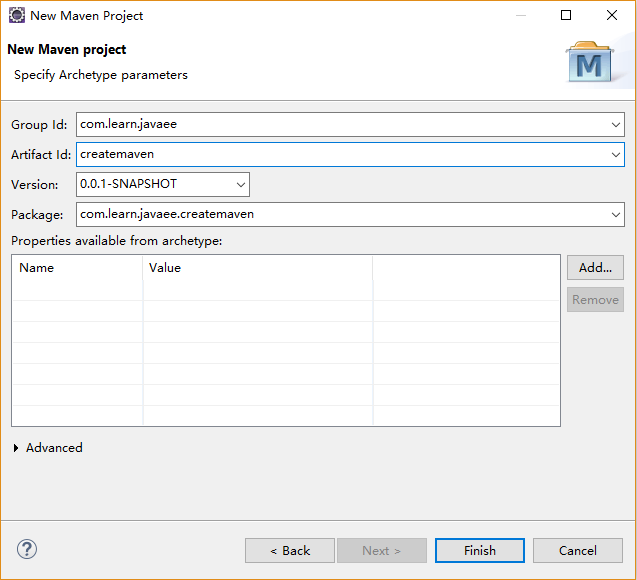This screenshot has height=580, width=637.
Task: Open the Package dropdown arrow
Action: 616,214
